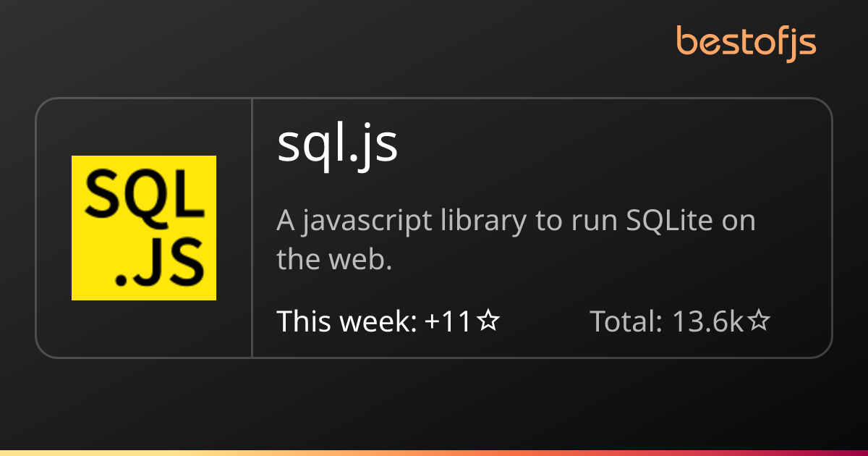Click the gradient color bar along the bottom
This screenshot has width=868, height=456.
434,452
